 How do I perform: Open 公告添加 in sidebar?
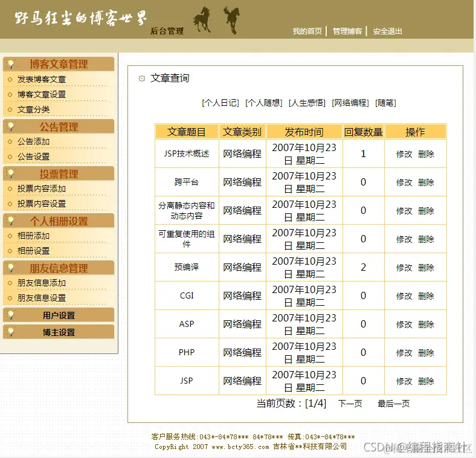(x=33, y=141)
